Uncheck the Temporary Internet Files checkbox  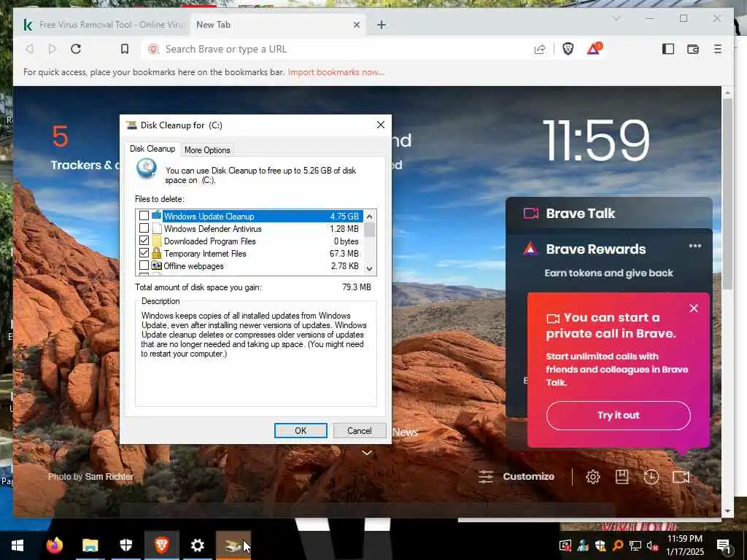click(x=144, y=253)
